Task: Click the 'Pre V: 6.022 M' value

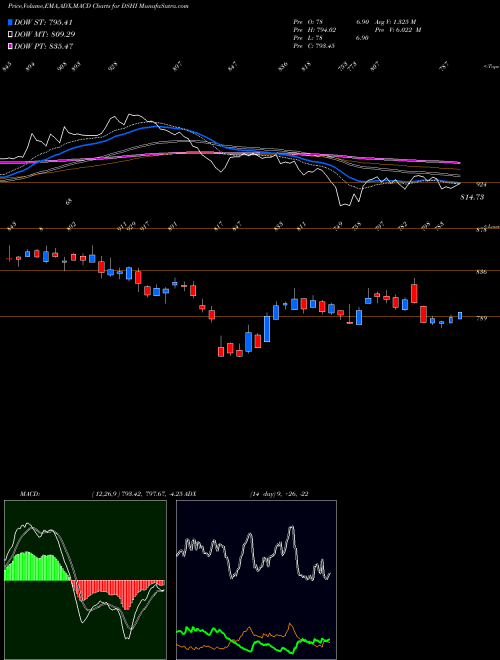Action: (399, 30)
